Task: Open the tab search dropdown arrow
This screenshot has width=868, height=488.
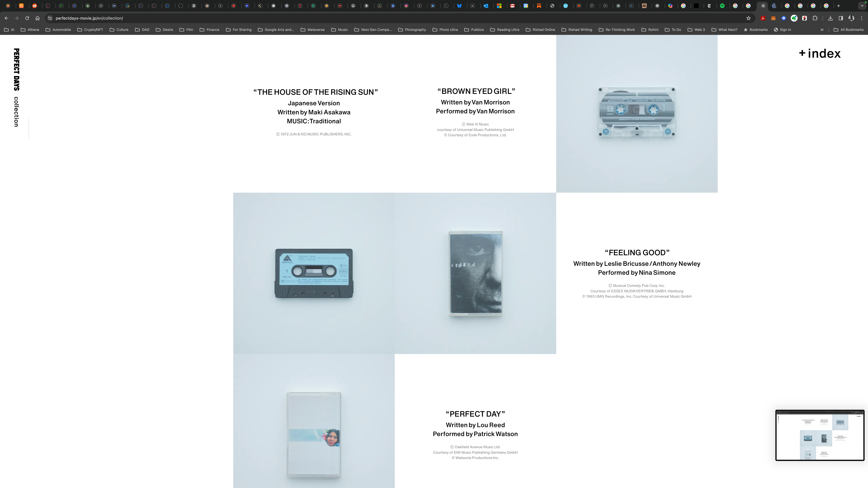Action: (x=862, y=6)
